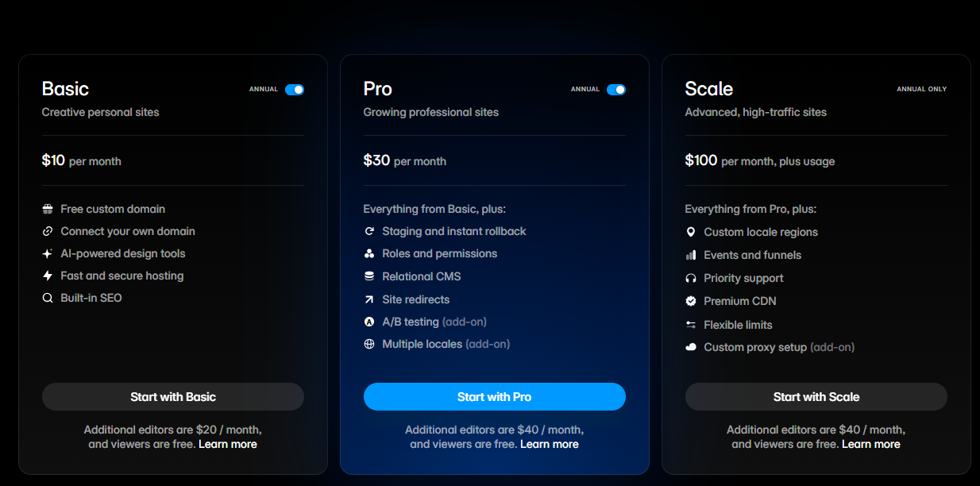Click the Start with Pro button
The image size is (980, 486).
[494, 396]
